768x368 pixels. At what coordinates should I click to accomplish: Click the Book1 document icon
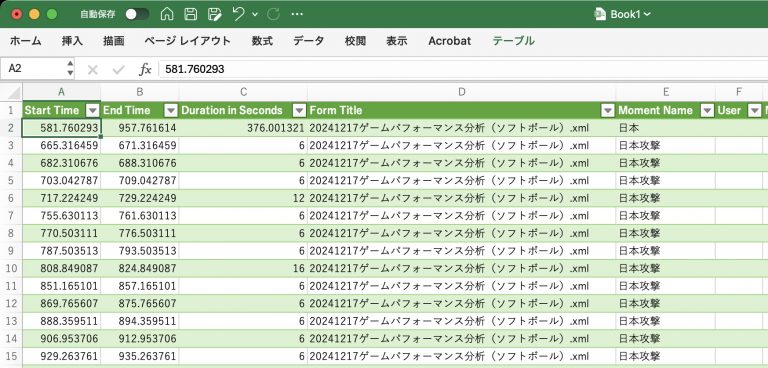click(600, 14)
